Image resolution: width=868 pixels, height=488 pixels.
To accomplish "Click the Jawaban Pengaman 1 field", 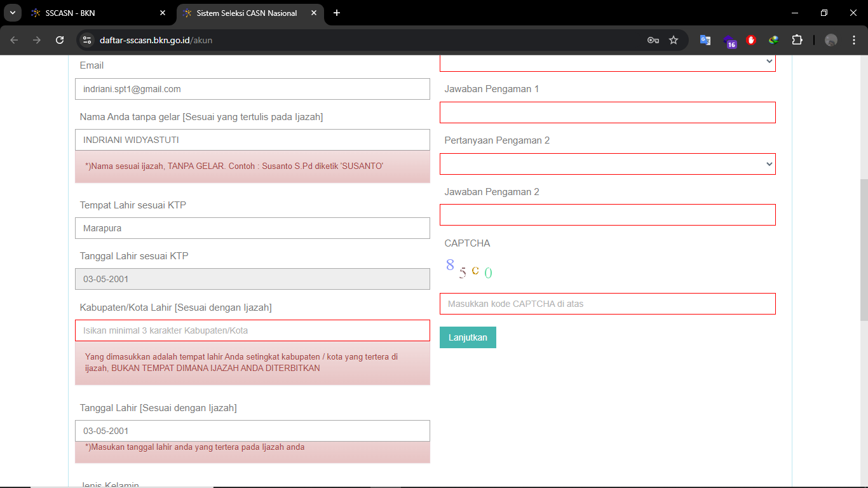I will (607, 112).
